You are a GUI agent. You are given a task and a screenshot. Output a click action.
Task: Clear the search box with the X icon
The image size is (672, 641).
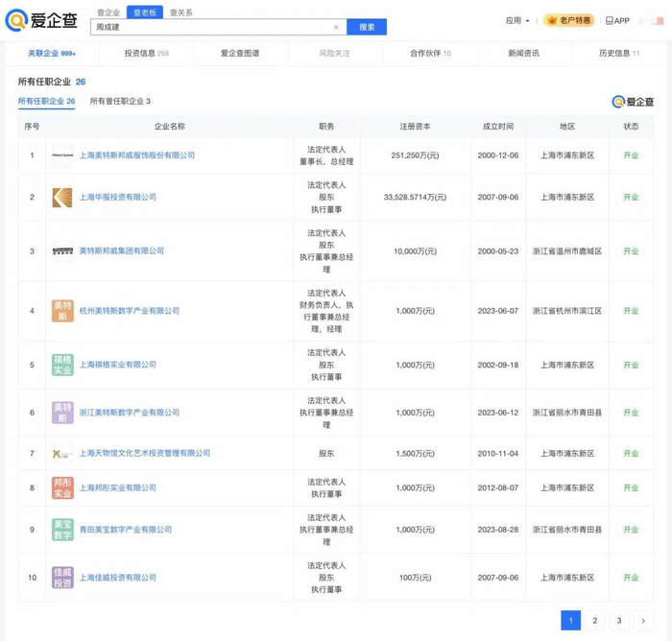click(x=336, y=27)
